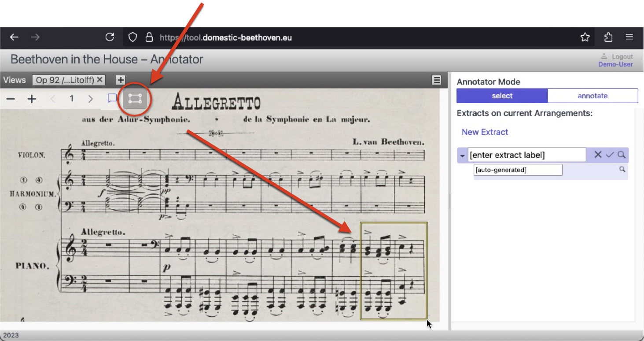
Task: Confirm the extract label with checkmark
Action: pyautogui.click(x=610, y=155)
